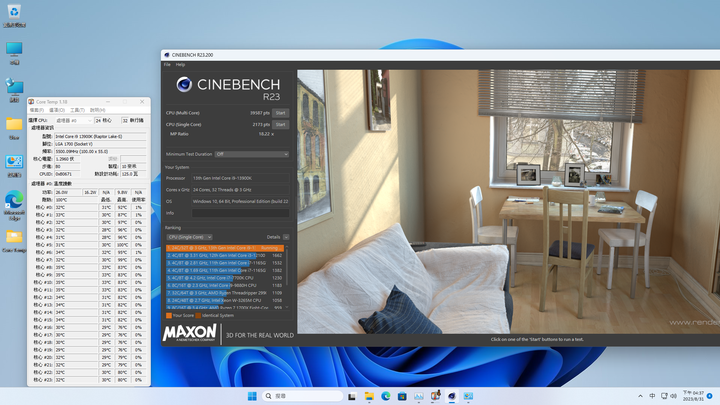Viewport: 720px width, 405px height.
Task: Switch to Core Temp taskbar icon
Action: tap(435, 396)
